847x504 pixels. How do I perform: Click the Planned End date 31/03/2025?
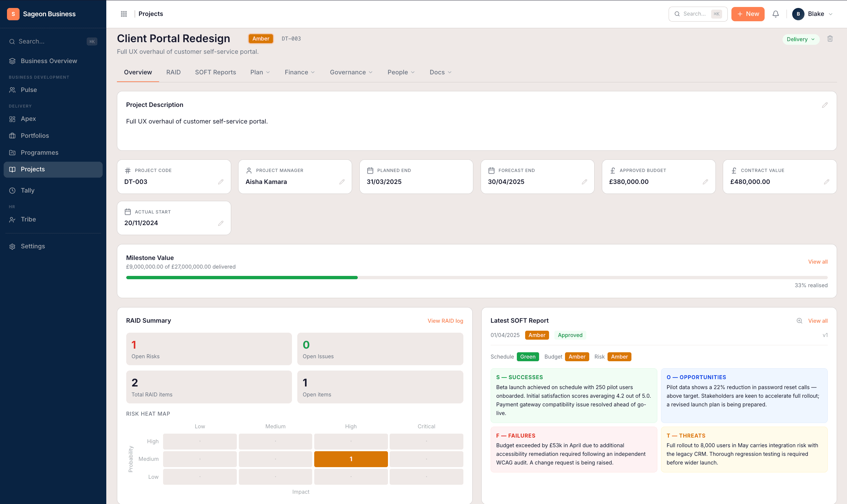384,182
